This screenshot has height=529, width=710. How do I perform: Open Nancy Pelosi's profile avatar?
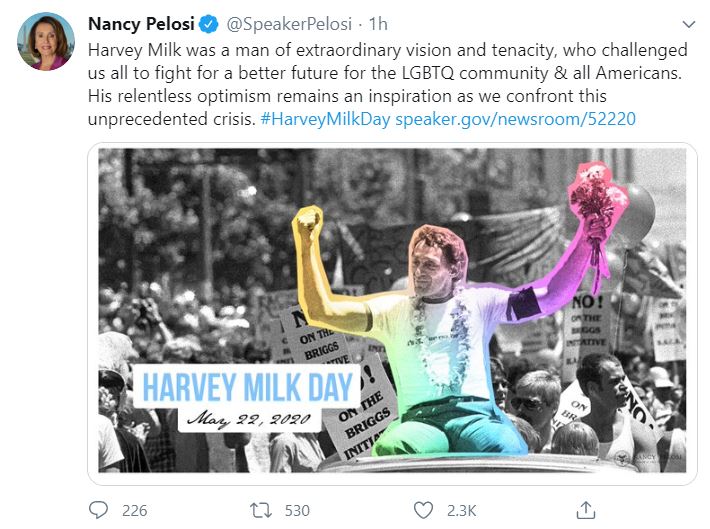[x=46, y=42]
